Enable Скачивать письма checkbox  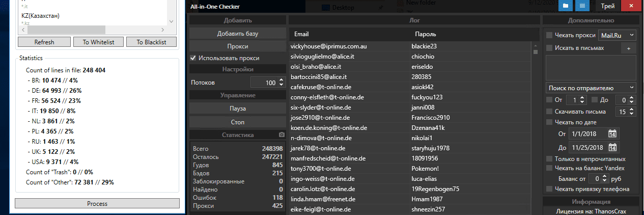pyautogui.click(x=549, y=112)
